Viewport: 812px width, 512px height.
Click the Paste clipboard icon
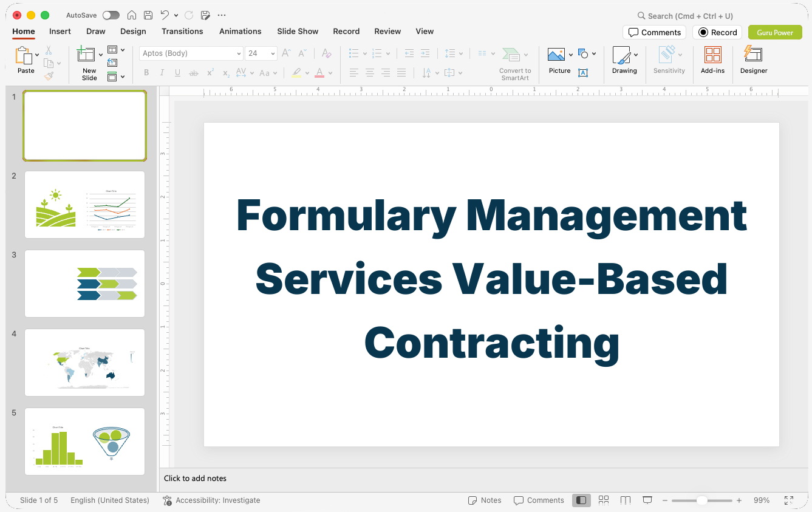pos(24,56)
